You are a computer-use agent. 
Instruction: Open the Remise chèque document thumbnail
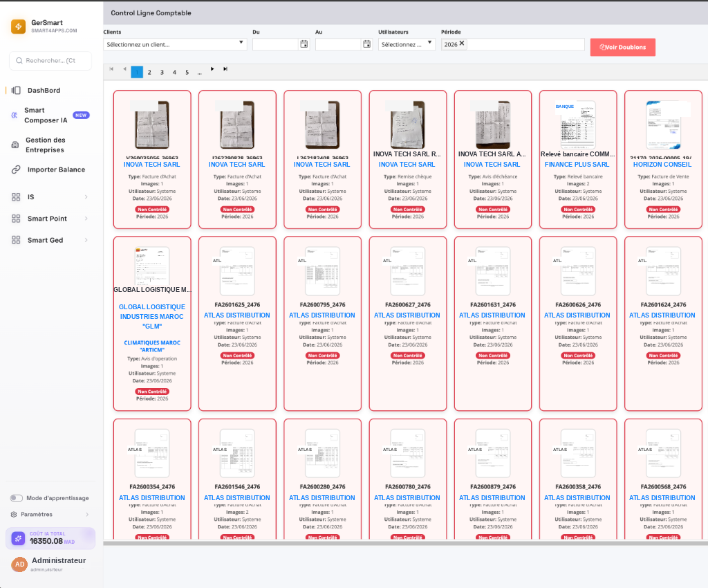click(x=407, y=125)
